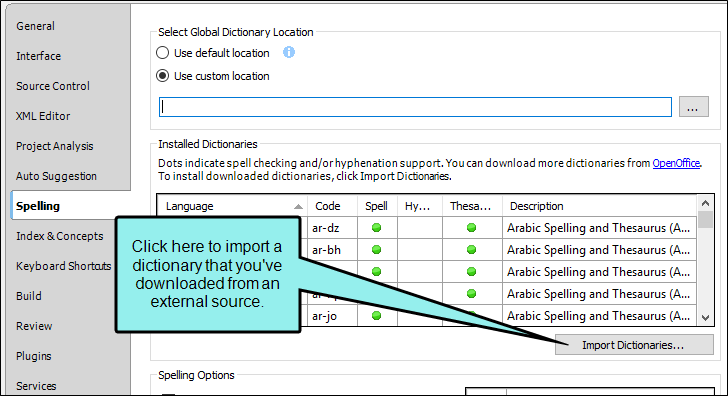Select Use default location radio button
Viewport: 728px width, 396px height.
pos(162,53)
